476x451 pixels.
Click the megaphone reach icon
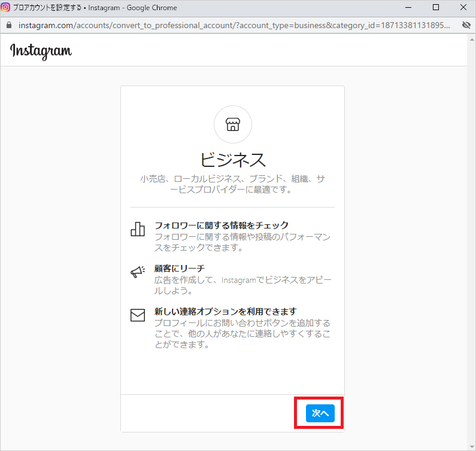click(138, 272)
